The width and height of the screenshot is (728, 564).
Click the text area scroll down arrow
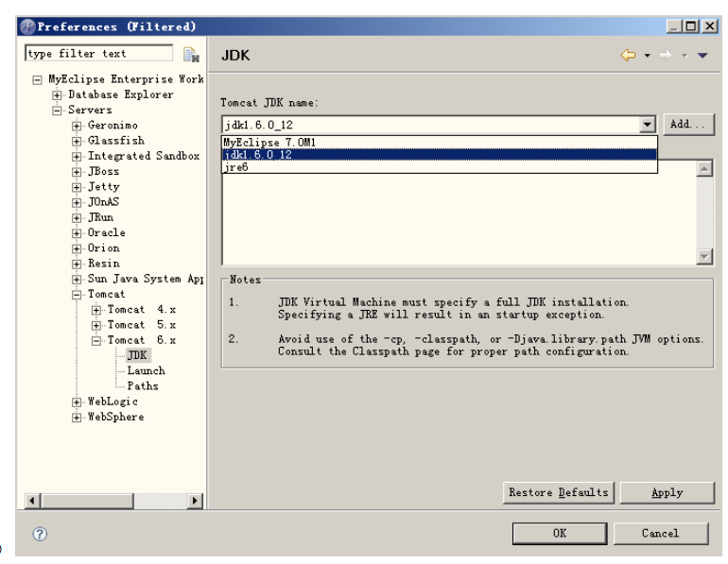coord(704,256)
